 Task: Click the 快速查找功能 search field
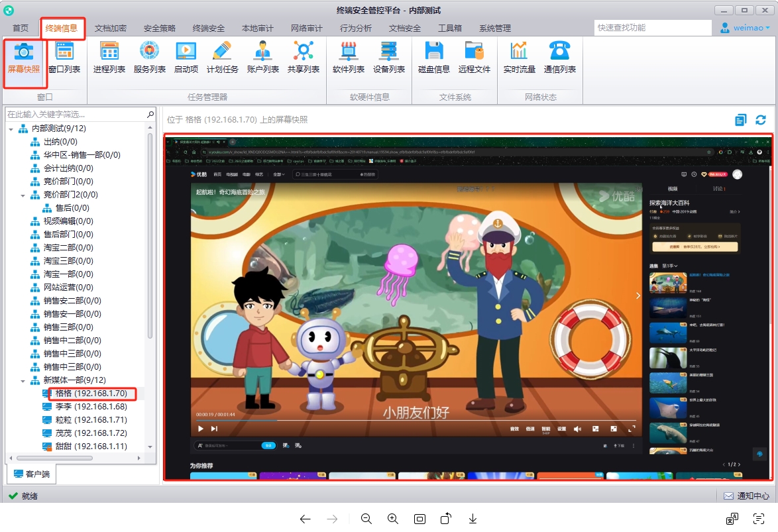click(653, 28)
